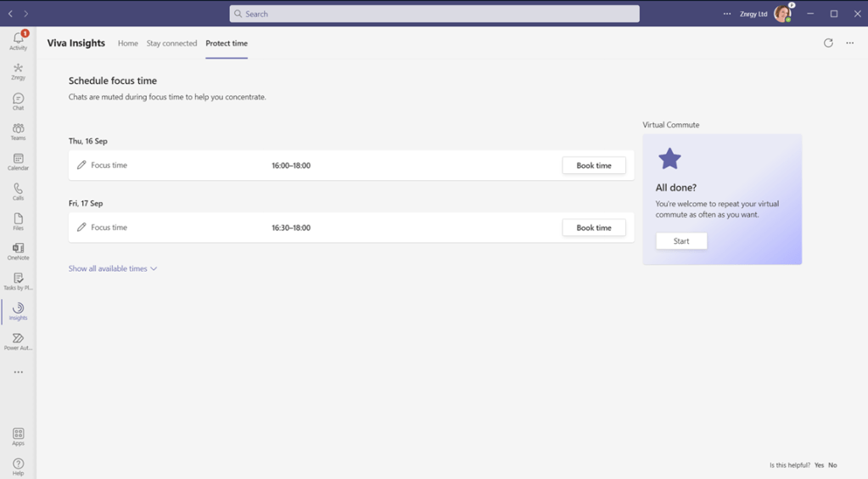
Task: Open more apps ellipsis in sidebar
Action: coord(18,372)
